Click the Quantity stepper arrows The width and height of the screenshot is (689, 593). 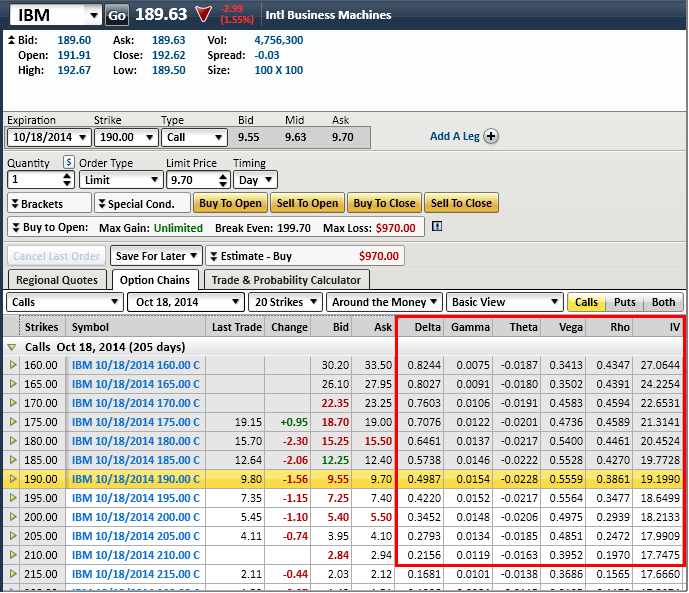click(x=67, y=179)
